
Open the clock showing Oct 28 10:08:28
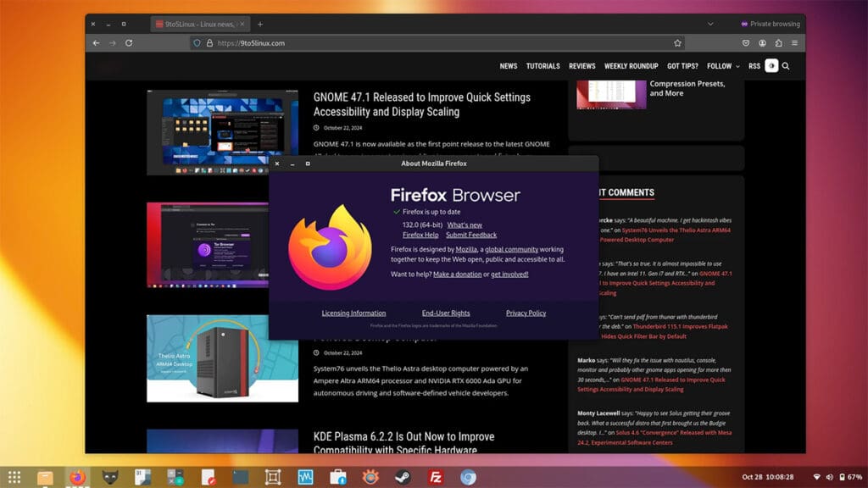coord(768,477)
